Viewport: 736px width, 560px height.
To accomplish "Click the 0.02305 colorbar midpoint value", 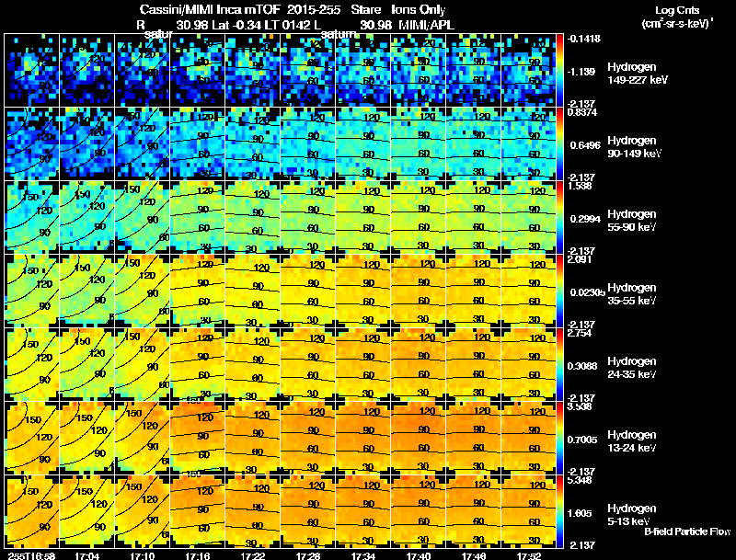I will [588, 292].
